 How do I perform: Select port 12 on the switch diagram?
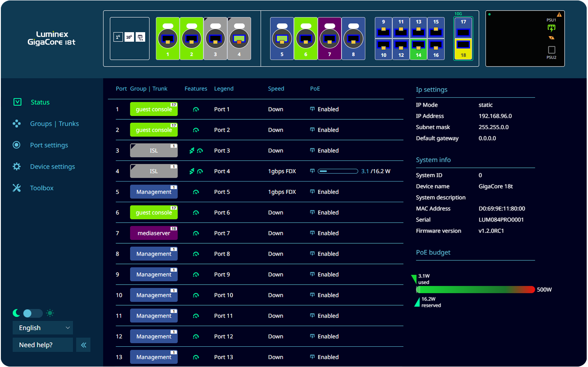(401, 49)
